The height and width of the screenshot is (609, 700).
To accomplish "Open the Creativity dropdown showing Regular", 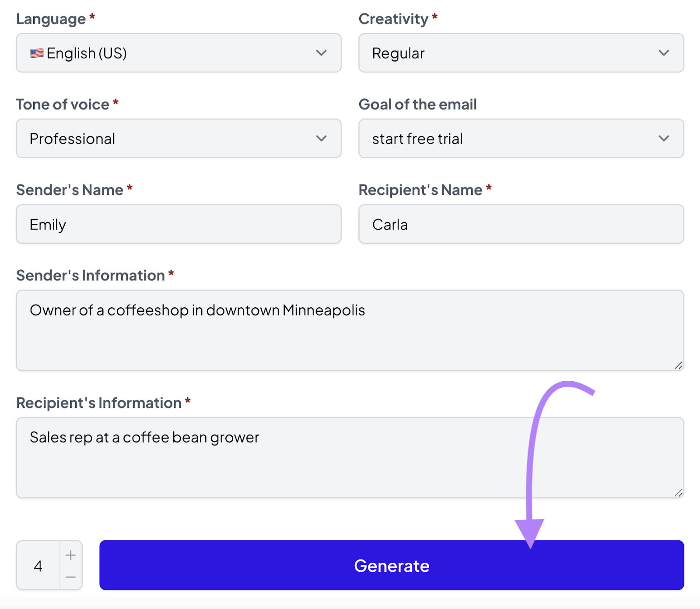I will (x=520, y=53).
